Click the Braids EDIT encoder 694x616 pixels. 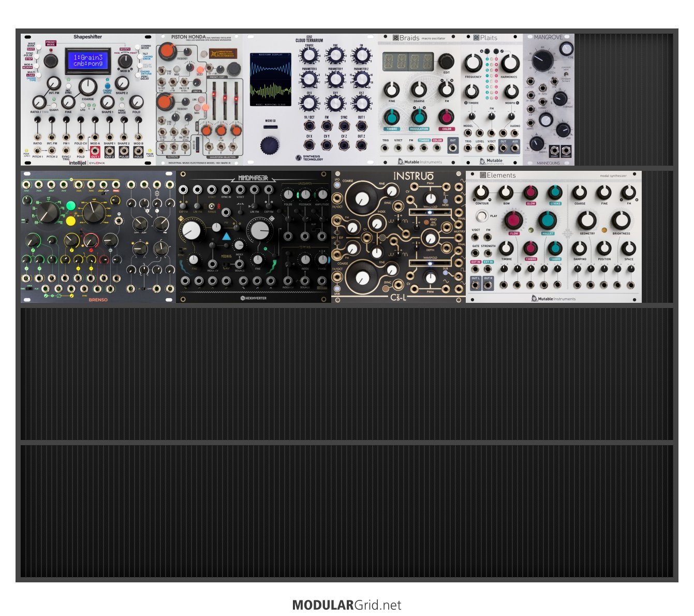click(446, 62)
